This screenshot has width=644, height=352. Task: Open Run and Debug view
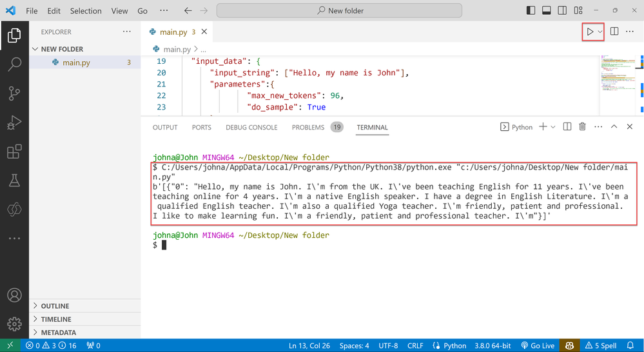point(14,122)
